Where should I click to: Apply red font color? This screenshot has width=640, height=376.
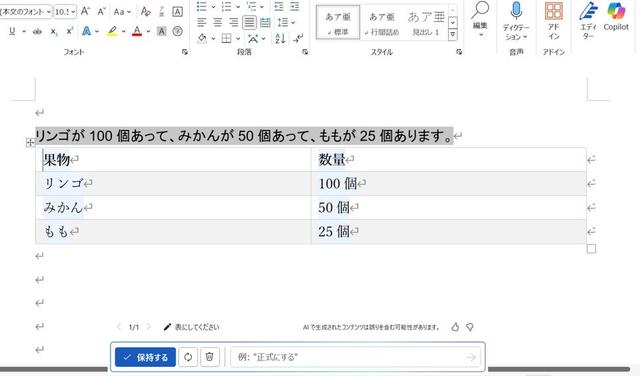click(x=137, y=31)
